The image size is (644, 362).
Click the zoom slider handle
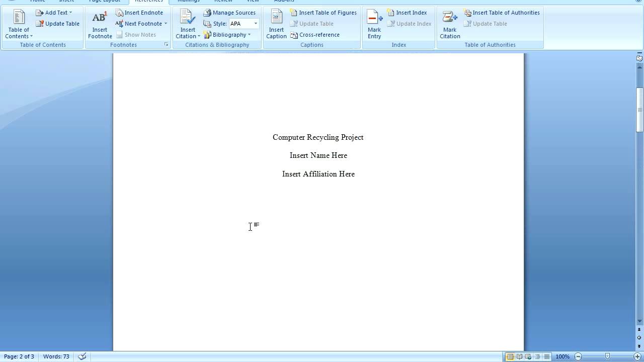607,356
